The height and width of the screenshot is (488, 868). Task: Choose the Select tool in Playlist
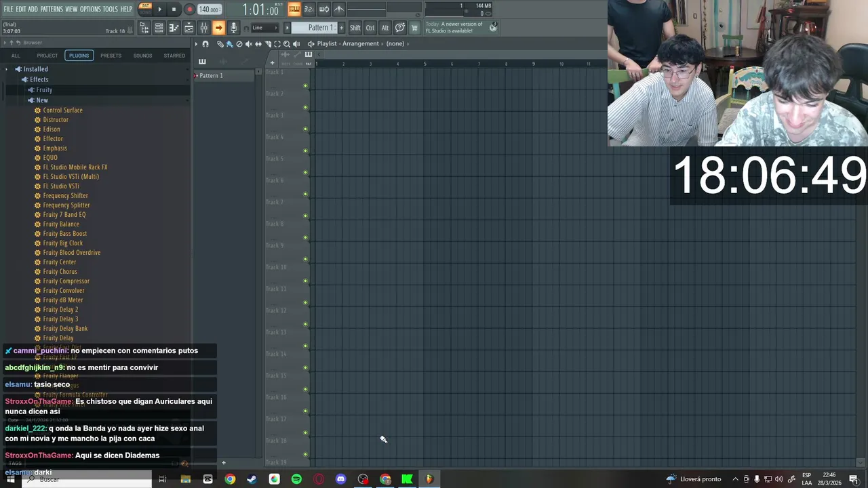click(277, 44)
